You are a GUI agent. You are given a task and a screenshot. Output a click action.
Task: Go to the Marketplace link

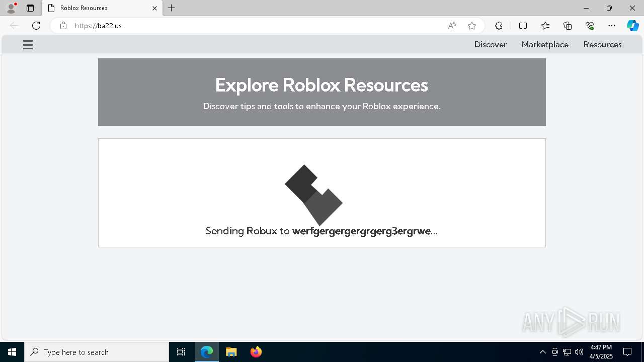[x=545, y=44]
